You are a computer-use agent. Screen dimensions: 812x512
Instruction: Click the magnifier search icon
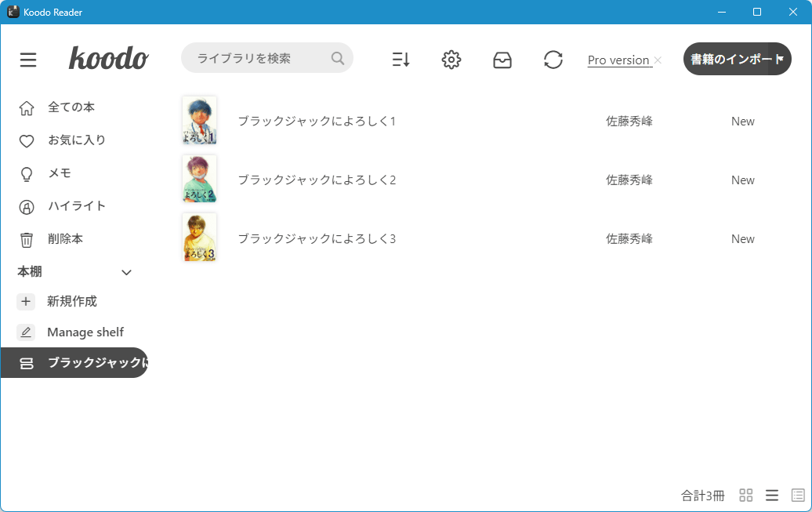(x=338, y=58)
